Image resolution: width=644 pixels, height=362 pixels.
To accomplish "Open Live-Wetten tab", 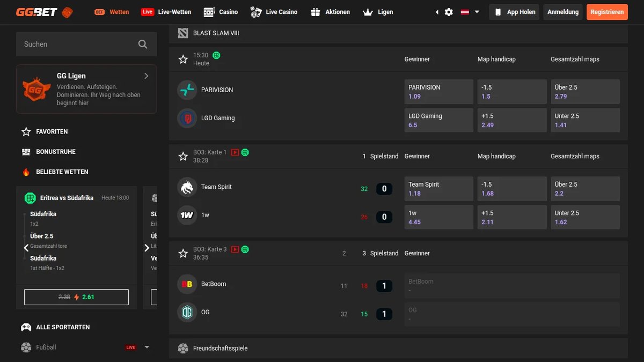I will coord(167,12).
